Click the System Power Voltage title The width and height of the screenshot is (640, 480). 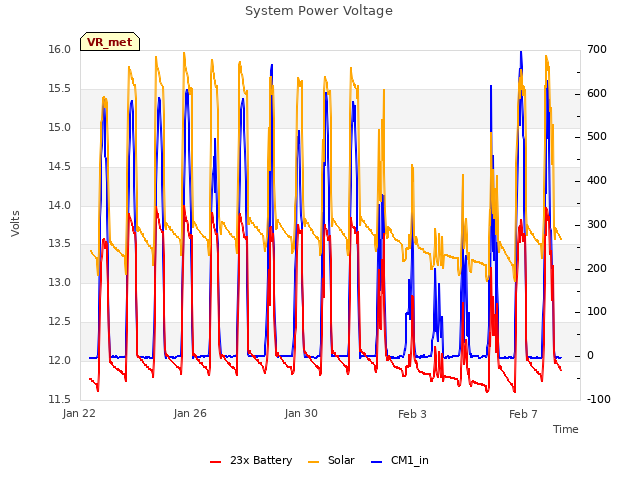[319, 11]
